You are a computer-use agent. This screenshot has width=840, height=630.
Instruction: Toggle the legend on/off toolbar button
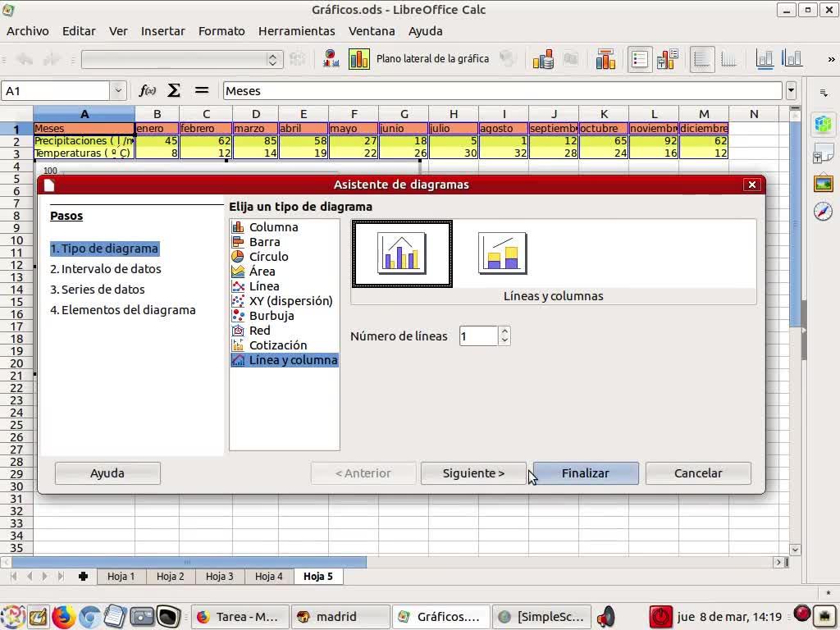640,59
